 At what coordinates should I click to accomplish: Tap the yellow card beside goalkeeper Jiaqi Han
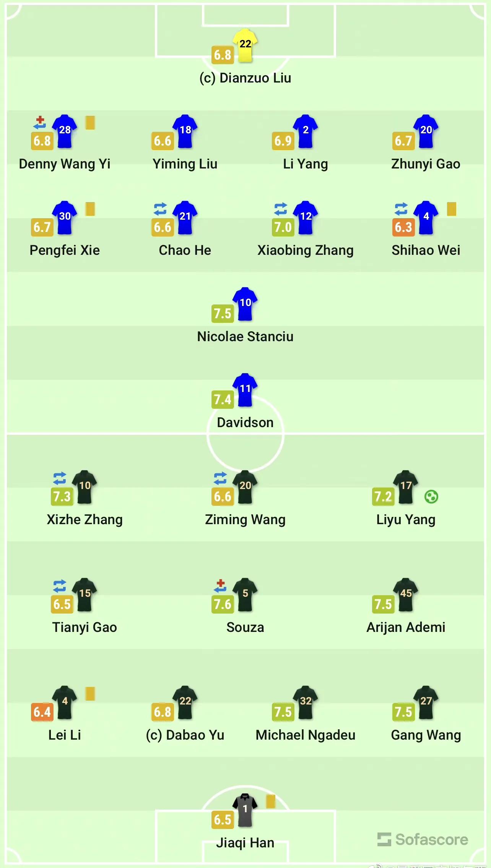click(270, 801)
